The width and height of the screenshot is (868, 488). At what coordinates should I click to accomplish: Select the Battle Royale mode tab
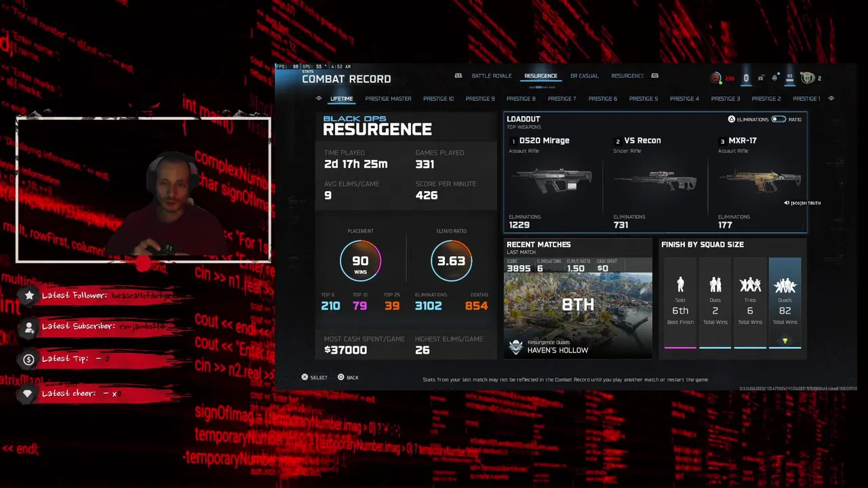tap(492, 76)
